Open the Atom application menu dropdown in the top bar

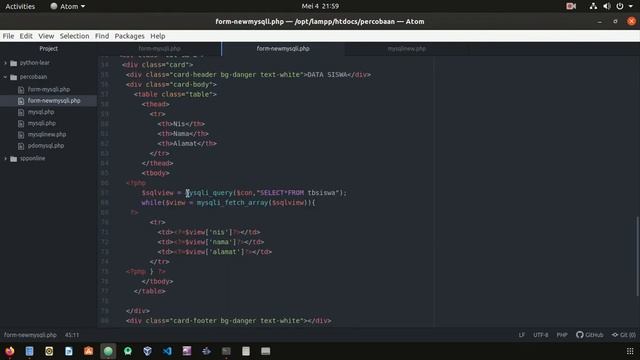[68, 6]
